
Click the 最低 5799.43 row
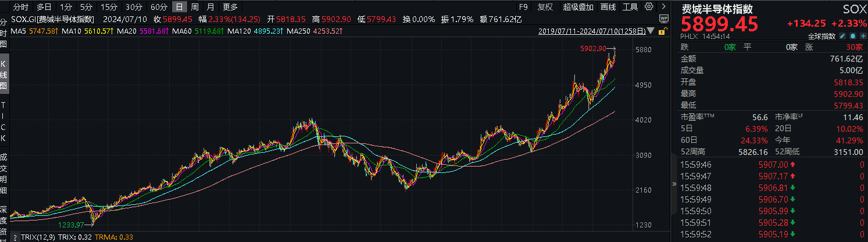coord(771,105)
